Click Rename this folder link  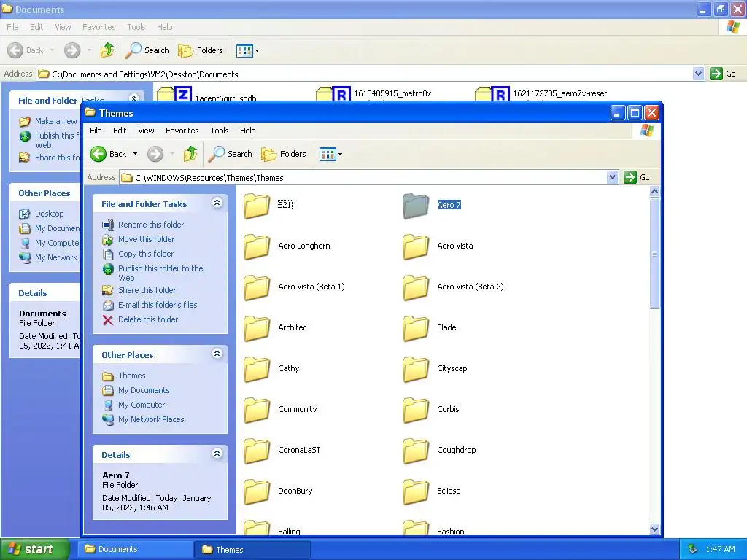pyautogui.click(x=151, y=225)
